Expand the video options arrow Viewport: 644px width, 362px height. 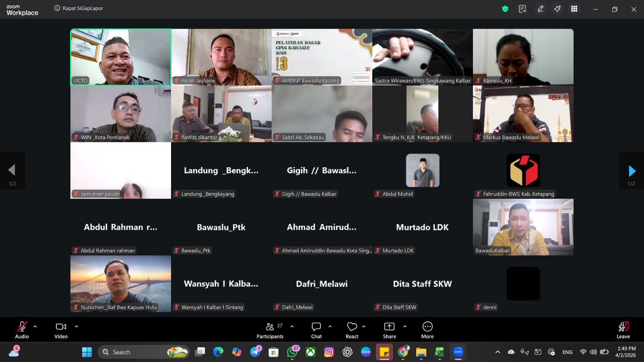point(76,327)
